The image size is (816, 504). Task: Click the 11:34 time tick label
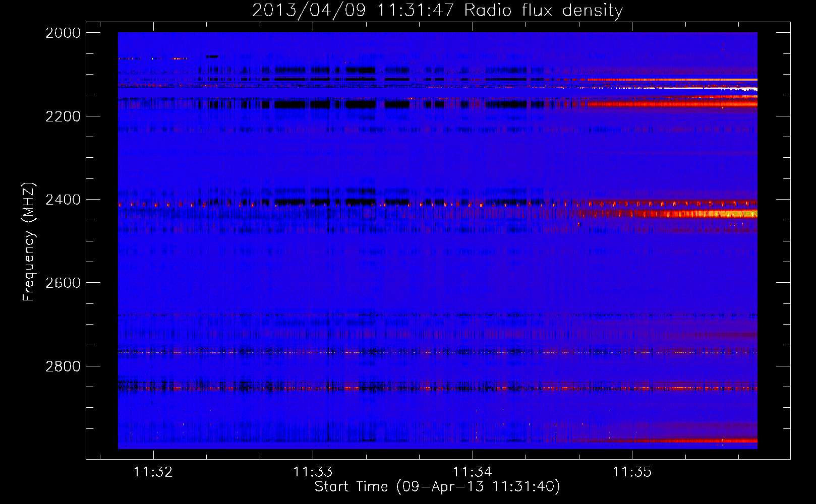[473, 472]
